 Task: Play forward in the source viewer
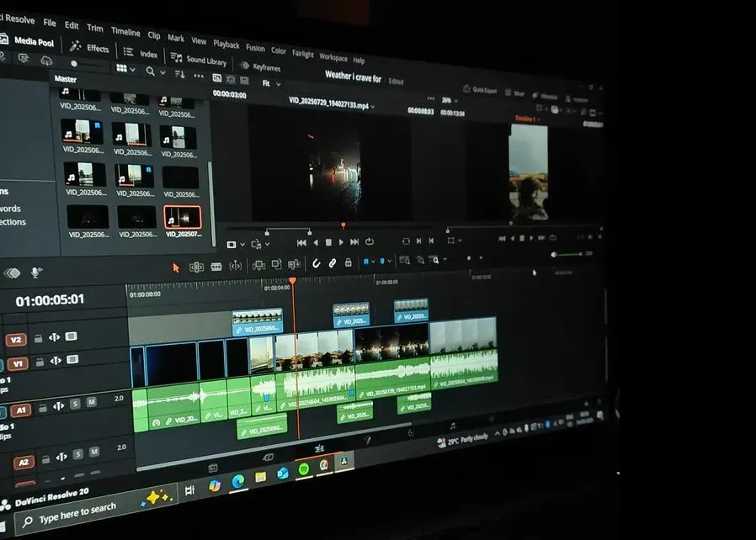[341, 241]
